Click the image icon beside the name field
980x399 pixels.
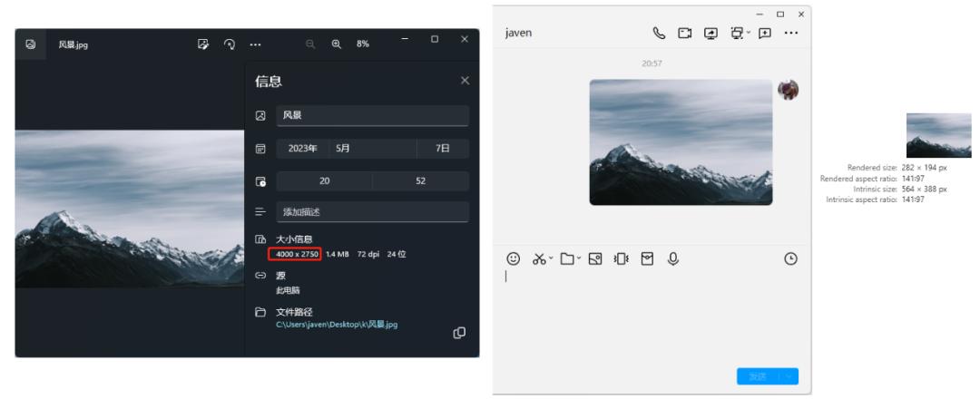(260, 115)
